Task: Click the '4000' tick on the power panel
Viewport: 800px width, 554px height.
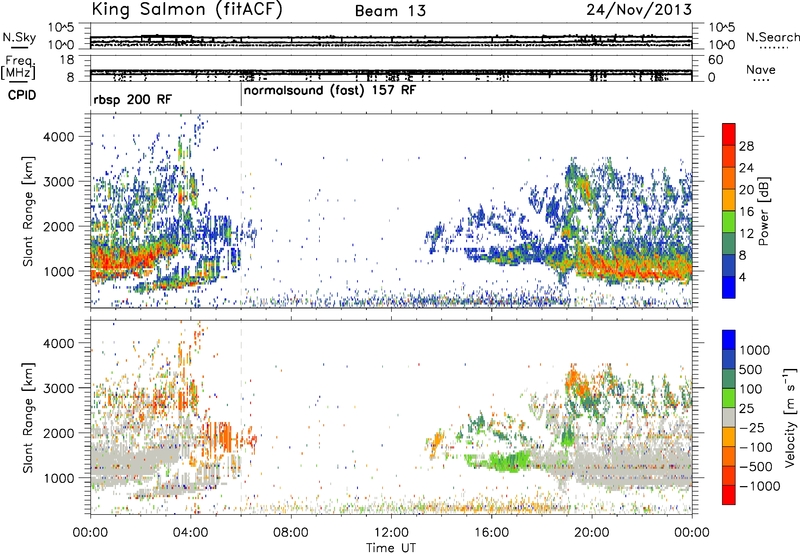Action: [x=59, y=137]
